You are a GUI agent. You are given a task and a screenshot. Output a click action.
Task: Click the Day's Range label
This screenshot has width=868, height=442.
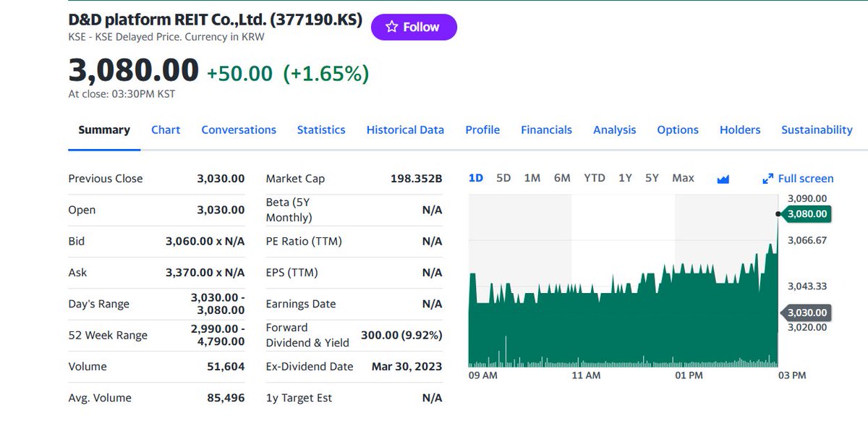pyautogui.click(x=99, y=304)
